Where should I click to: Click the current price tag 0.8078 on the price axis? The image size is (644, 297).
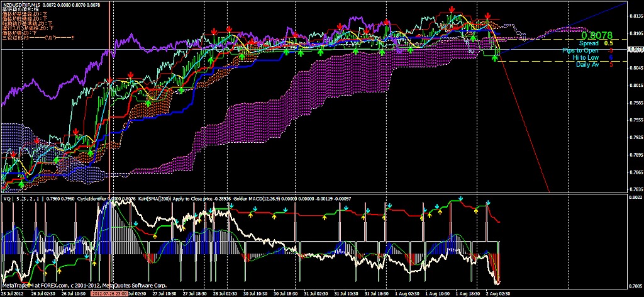[x=635, y=48]
